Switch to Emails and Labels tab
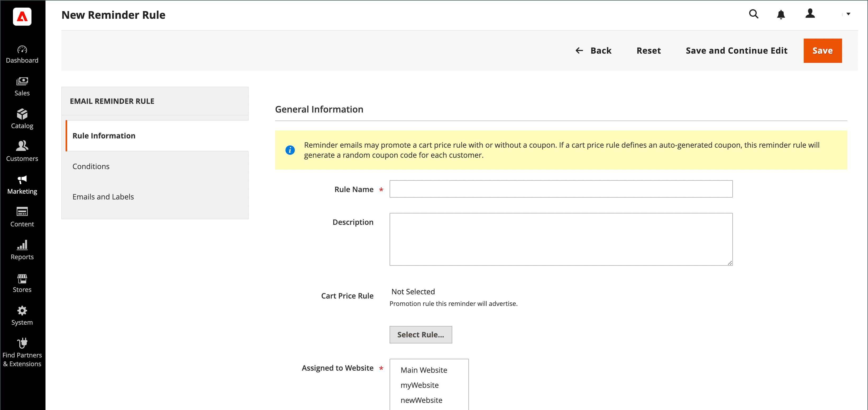The height and width of the screenshot is (410, 868). [x=103, y=197]
